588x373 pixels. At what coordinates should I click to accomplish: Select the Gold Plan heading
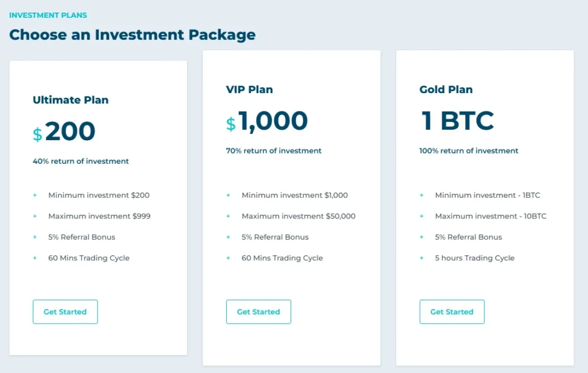point(446,89)
